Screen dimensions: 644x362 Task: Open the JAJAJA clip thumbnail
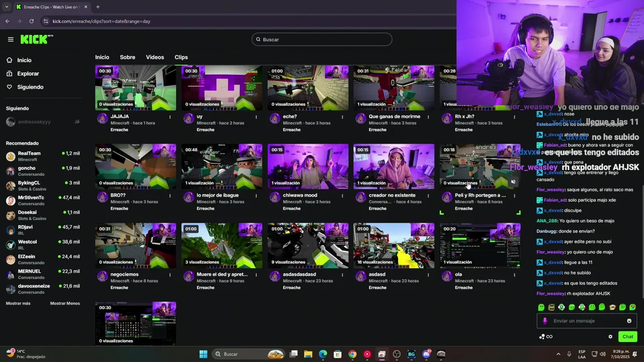tap(135, 88)
